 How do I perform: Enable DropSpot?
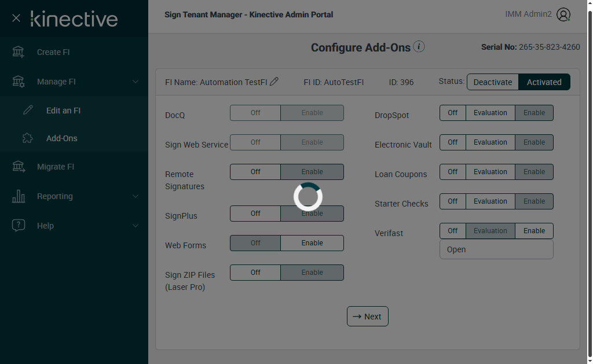(x=534, y=113)
